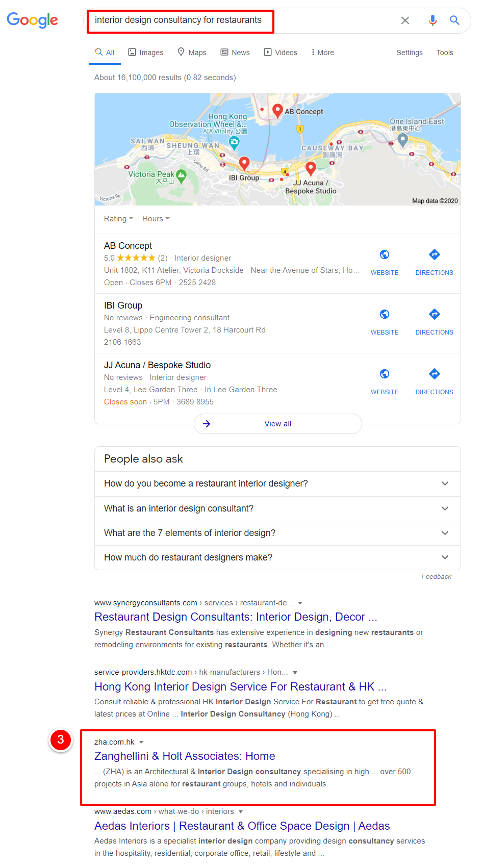The image size is (484, 868).
Task: Click Hong Kong Observation Wheel map marker
Action: 234,143
